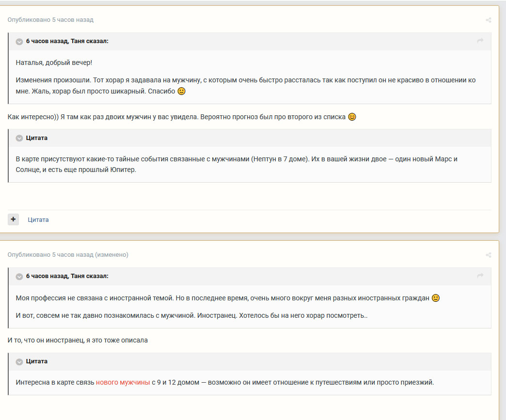This screenshot has width=506, height=420.
Task: Collapse the quote starting "Интересна в карте связь"
Action: click(19, 361)
